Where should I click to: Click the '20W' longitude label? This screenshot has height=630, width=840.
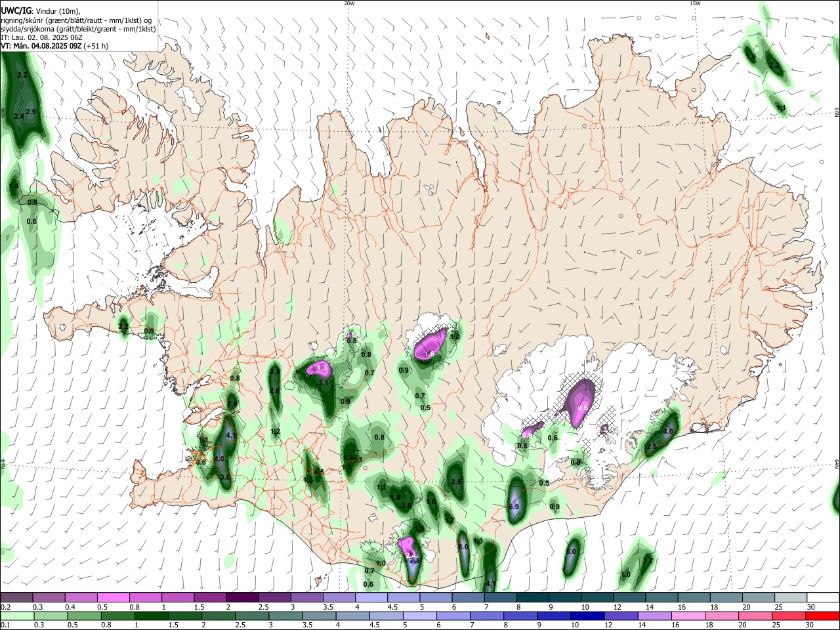click(x=349, y=3)
